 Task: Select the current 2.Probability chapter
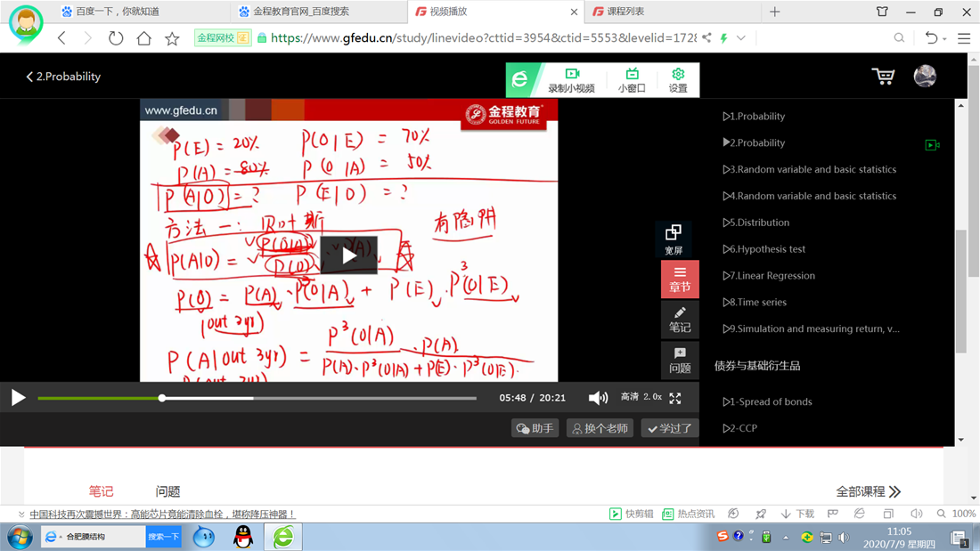(754, 142)
